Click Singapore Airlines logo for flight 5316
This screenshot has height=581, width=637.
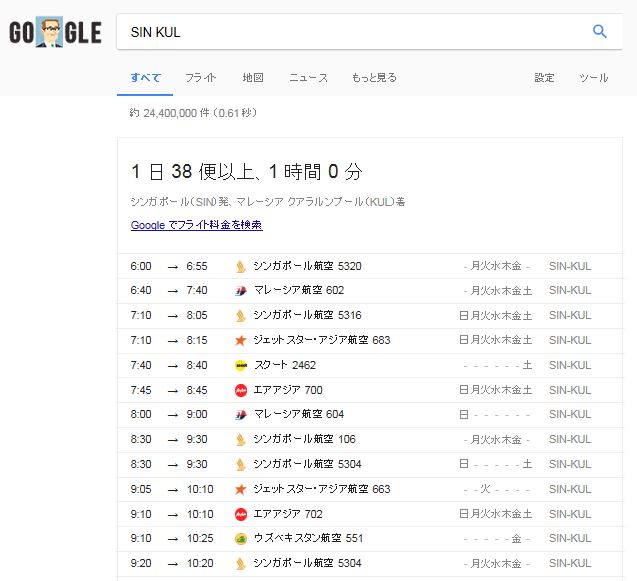(240, 316)
